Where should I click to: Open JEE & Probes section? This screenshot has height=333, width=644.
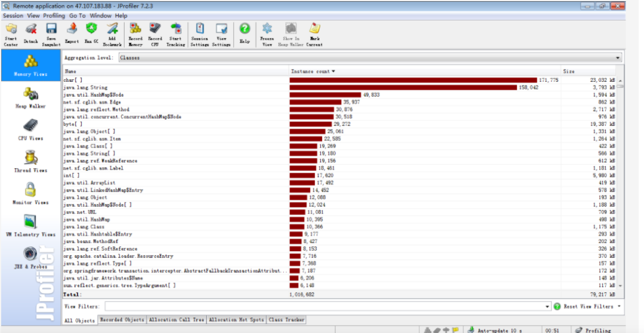(x=31, y=258)
